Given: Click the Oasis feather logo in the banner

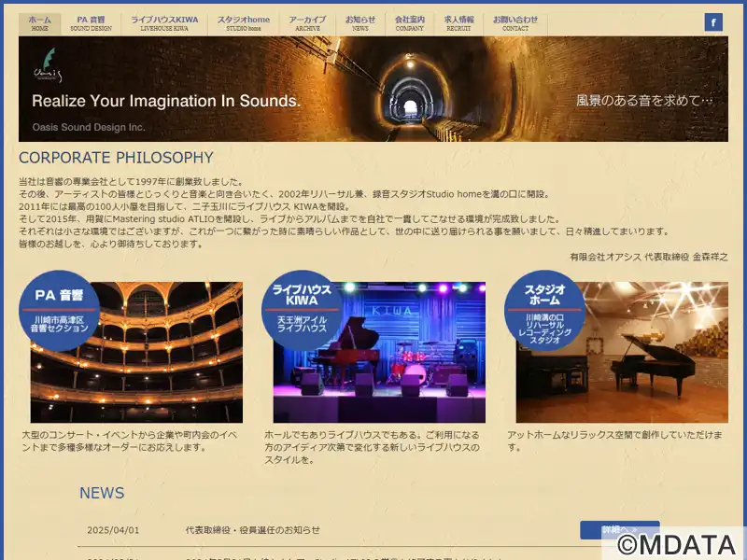Looking at the screenshot, I should 48,65.
